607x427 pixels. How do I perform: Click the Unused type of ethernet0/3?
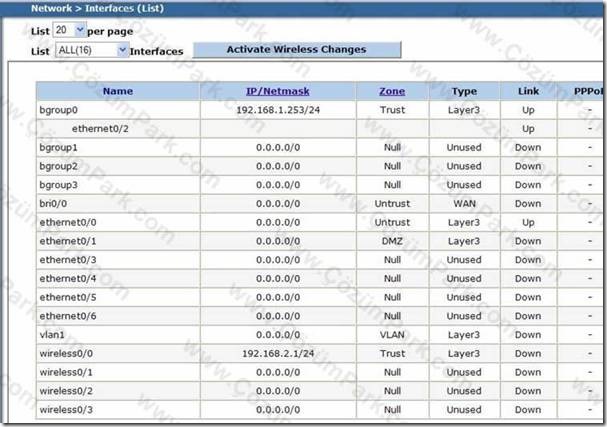click(x=464, y=260)
